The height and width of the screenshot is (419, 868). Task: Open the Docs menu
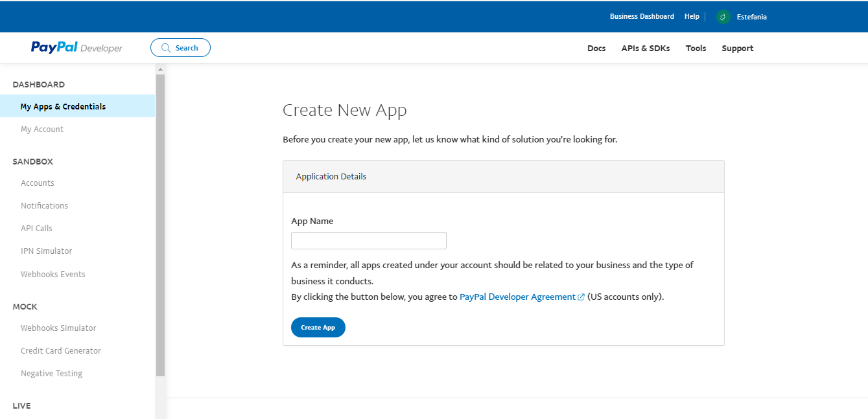click(596, 48)
